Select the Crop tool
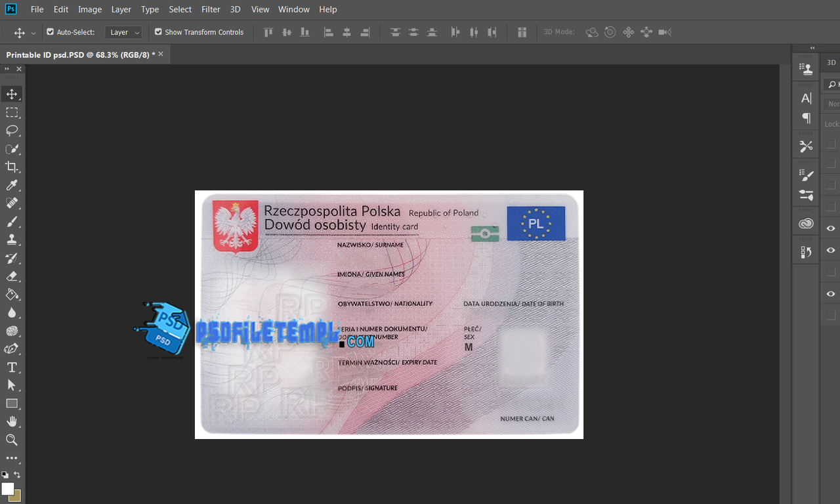 click(12, 167)
